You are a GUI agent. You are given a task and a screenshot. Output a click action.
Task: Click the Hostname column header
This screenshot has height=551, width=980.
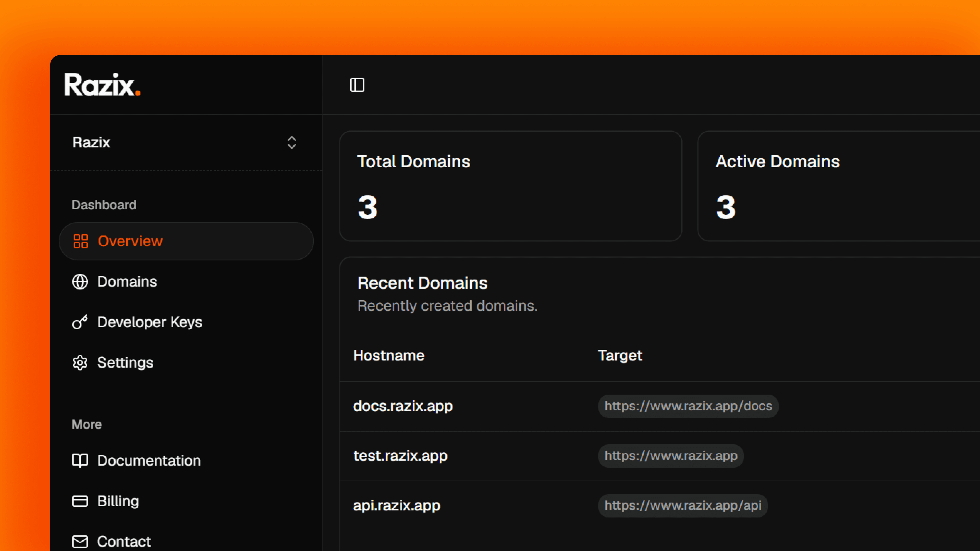[389, 356]
